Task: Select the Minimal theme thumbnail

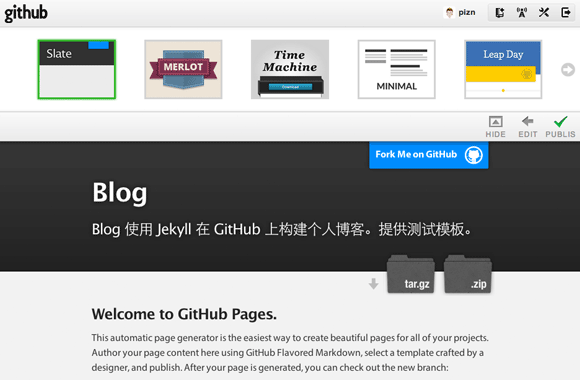Action: (x=397, y=70)
